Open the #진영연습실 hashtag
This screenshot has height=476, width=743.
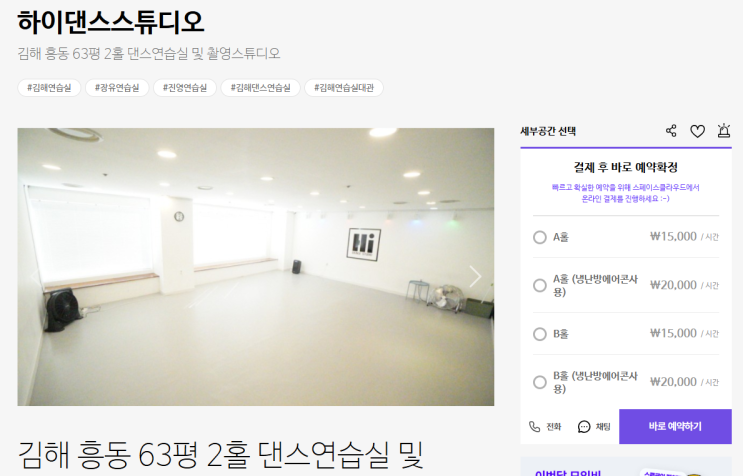(x=185, y=88)
